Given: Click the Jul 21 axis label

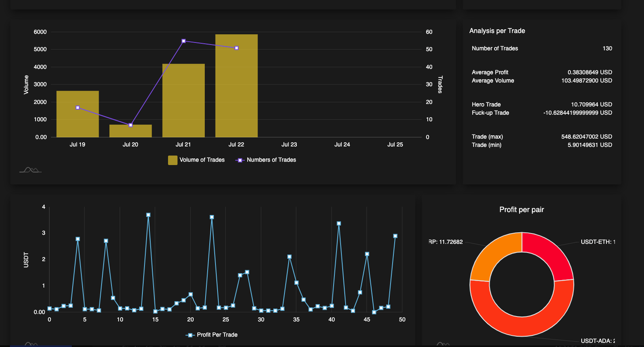Looking at the screenshot, I should point(184,144).
